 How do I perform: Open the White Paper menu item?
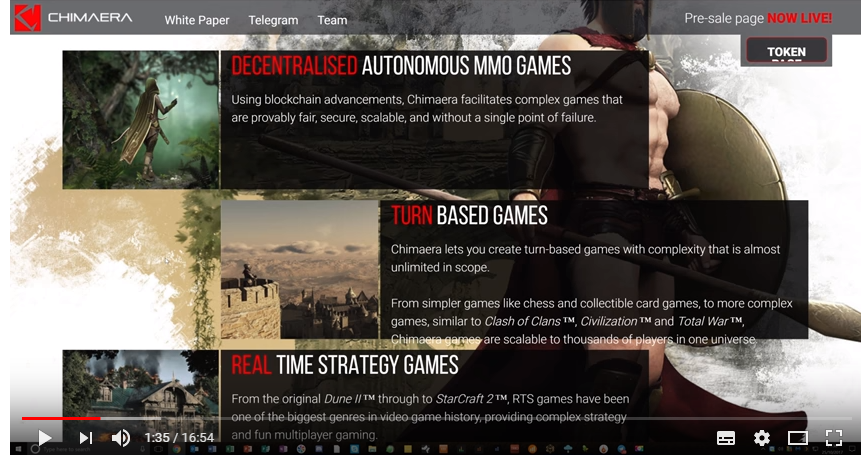[197, 20]
